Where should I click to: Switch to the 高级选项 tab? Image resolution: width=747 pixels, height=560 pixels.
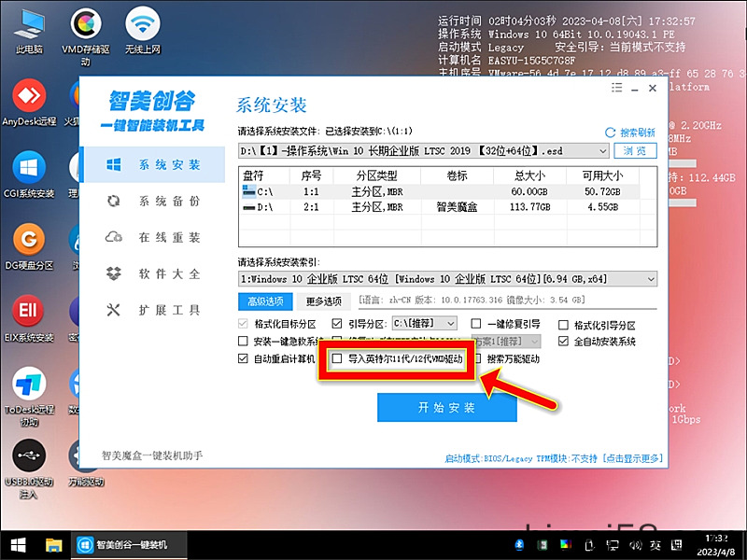pyautogui.click(x=265, y=301)
